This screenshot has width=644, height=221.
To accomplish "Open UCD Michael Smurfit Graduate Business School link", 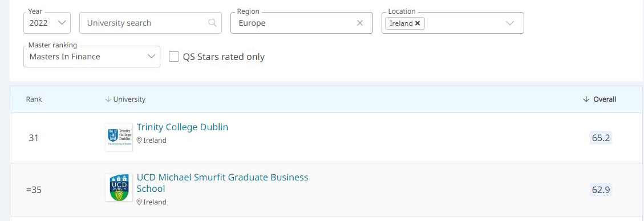I will (x=222, y=183).
